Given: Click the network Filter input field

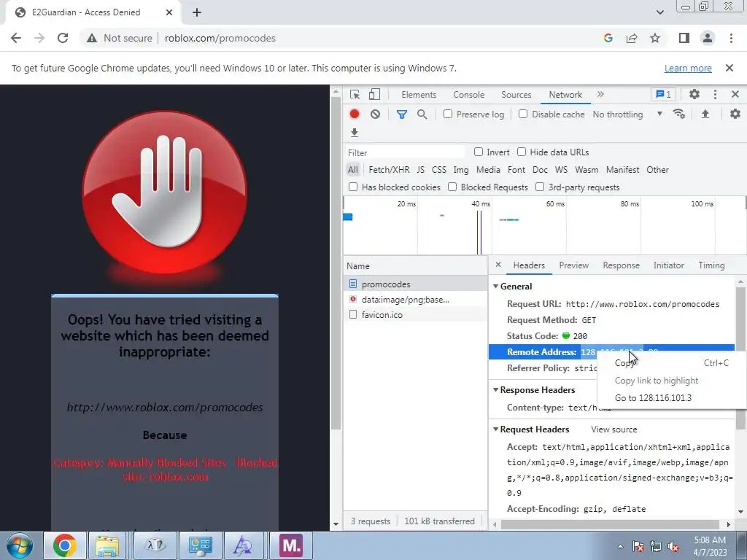Looking at the screenshot, I should pos(405,152).
